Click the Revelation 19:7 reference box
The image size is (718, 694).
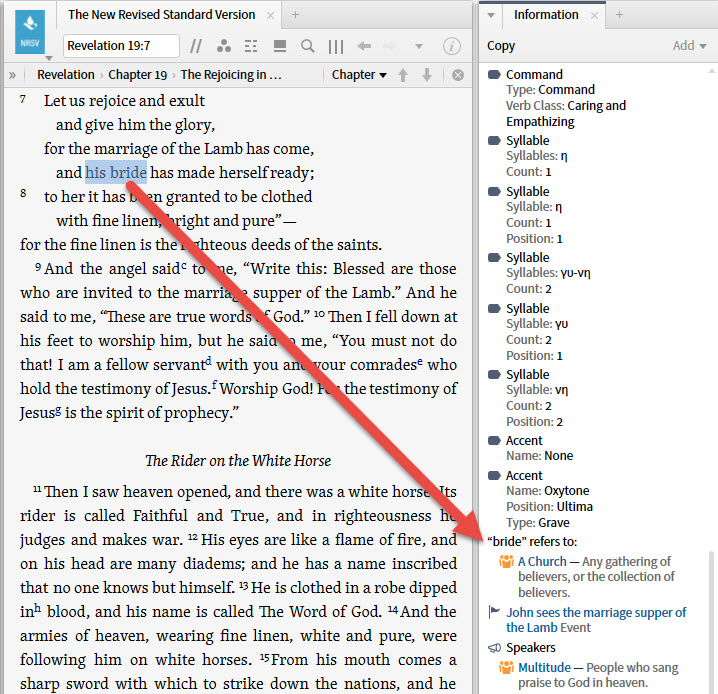121,46
